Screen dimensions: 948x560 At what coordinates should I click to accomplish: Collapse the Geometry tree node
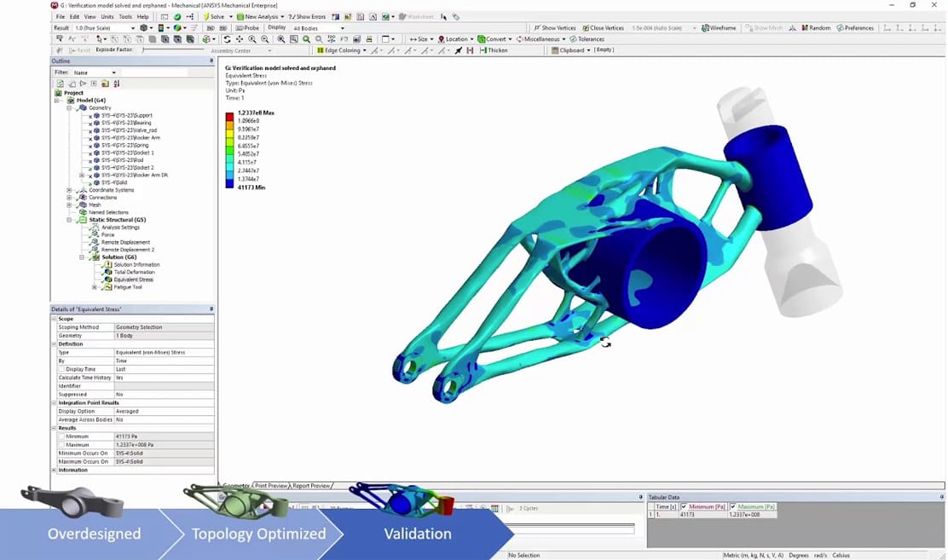(69, 107)
